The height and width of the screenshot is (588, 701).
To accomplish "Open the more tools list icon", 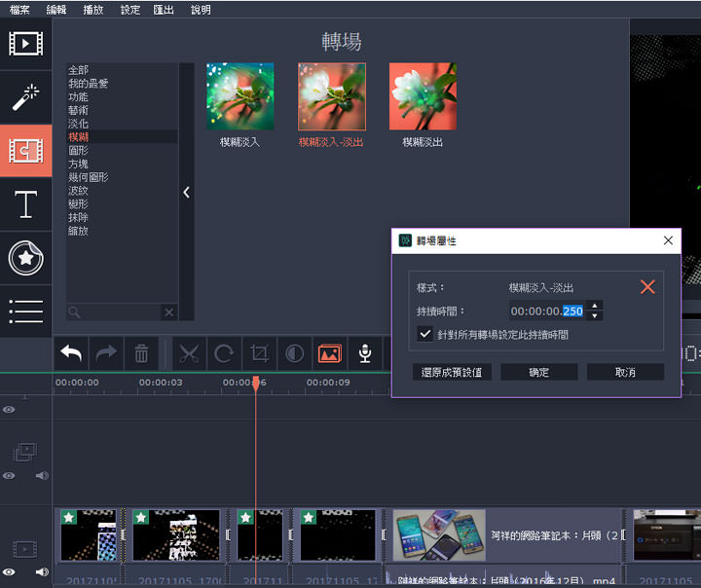I will (26, 312).
